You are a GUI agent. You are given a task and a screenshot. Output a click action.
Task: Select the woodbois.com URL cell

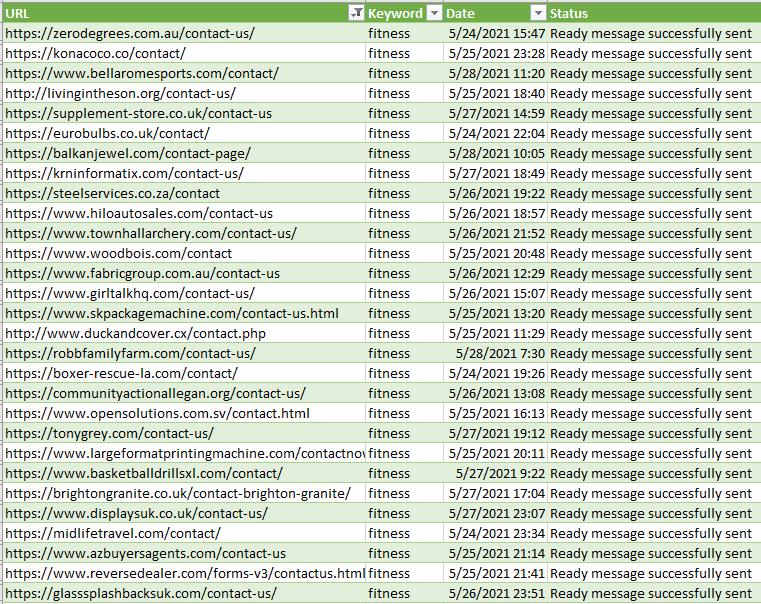pyautogui.click(x=184, y=253)
